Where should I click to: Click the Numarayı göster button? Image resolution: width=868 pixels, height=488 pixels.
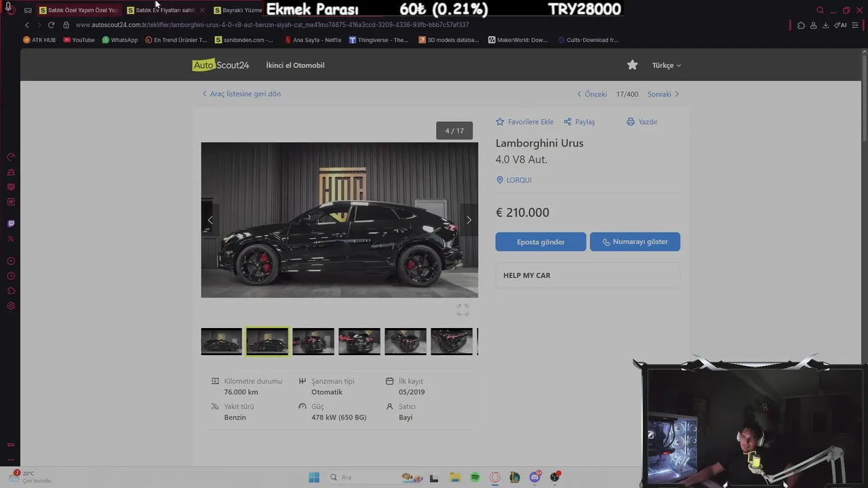[635, 242]
